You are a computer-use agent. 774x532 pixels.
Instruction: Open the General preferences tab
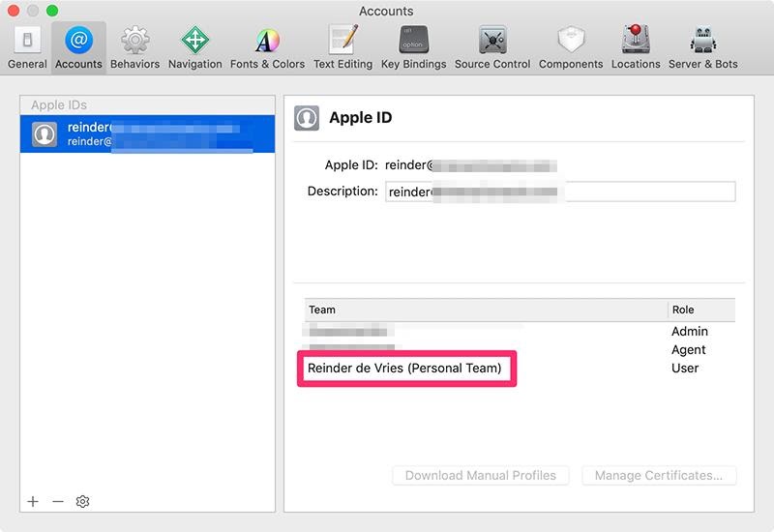point(27,47)
